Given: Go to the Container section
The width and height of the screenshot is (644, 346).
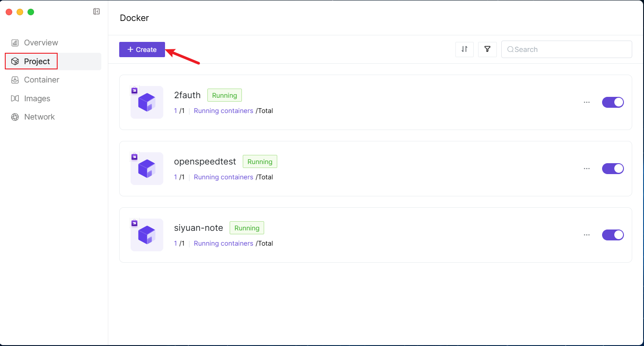Looking at the screenshot, I should [41, 80].
